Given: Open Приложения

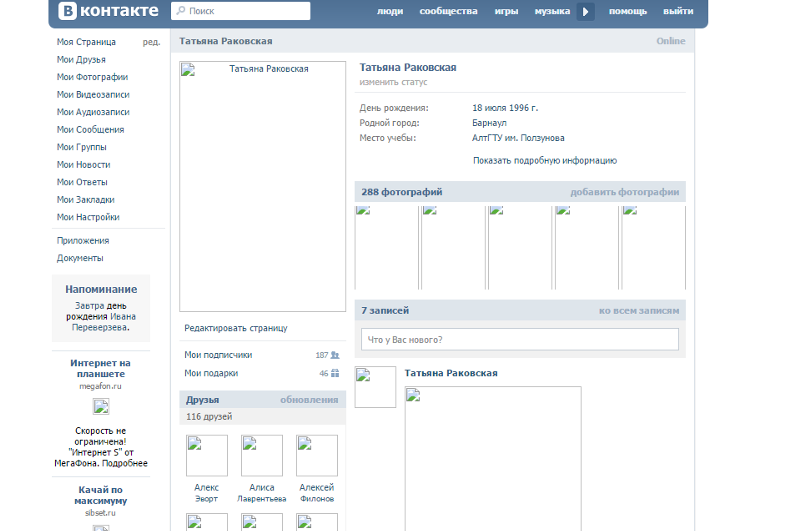Looking at the screenshot, I should 83,241.
